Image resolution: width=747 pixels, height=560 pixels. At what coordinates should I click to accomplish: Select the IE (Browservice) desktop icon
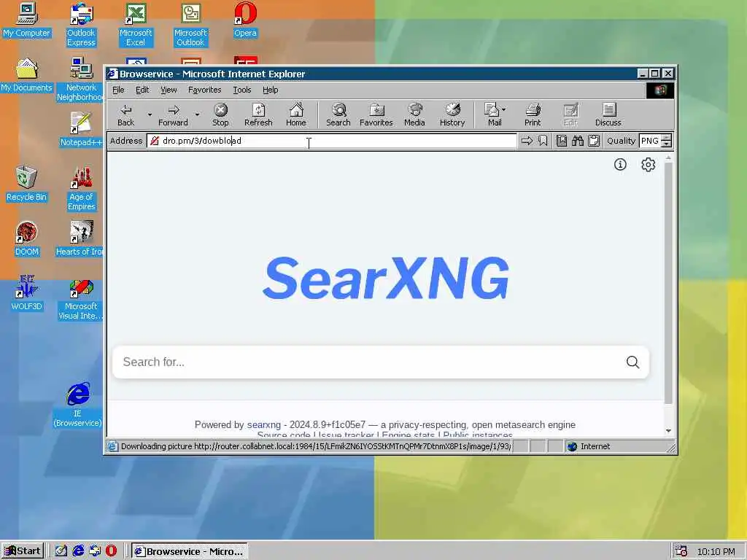[77, 404]
